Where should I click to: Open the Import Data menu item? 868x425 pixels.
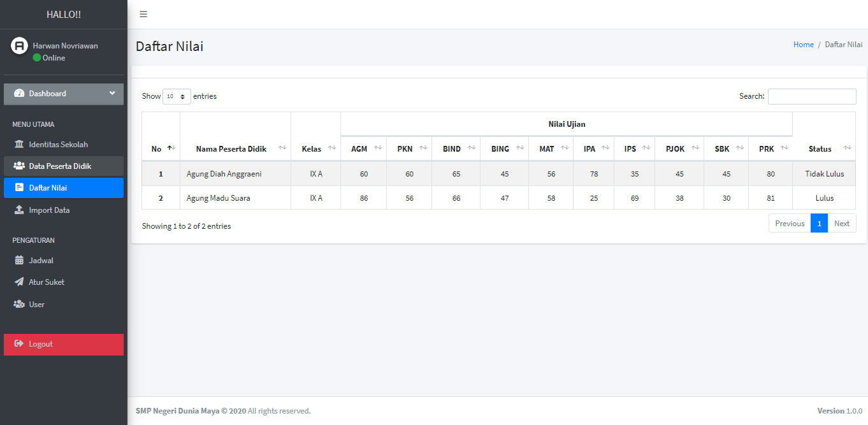coord(49,210)
